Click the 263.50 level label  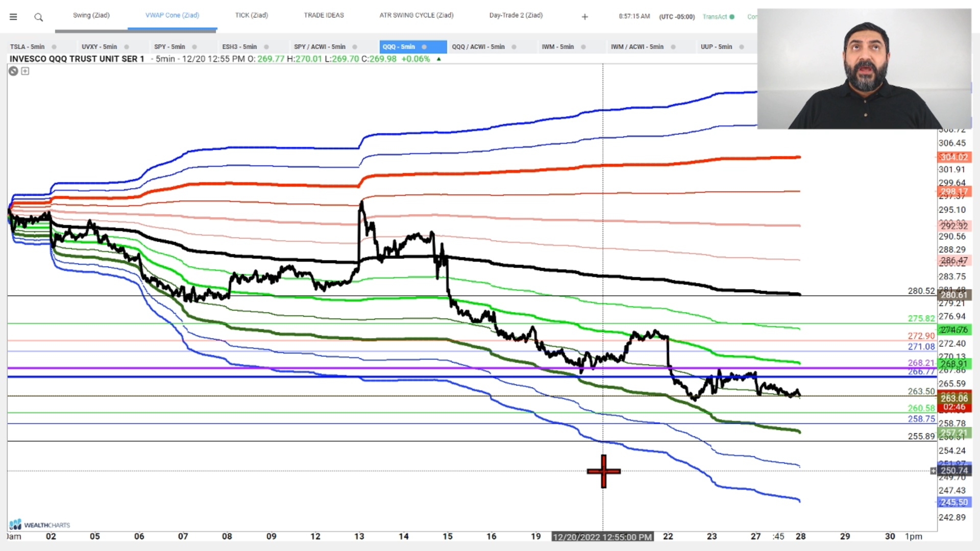pos(921,391)
